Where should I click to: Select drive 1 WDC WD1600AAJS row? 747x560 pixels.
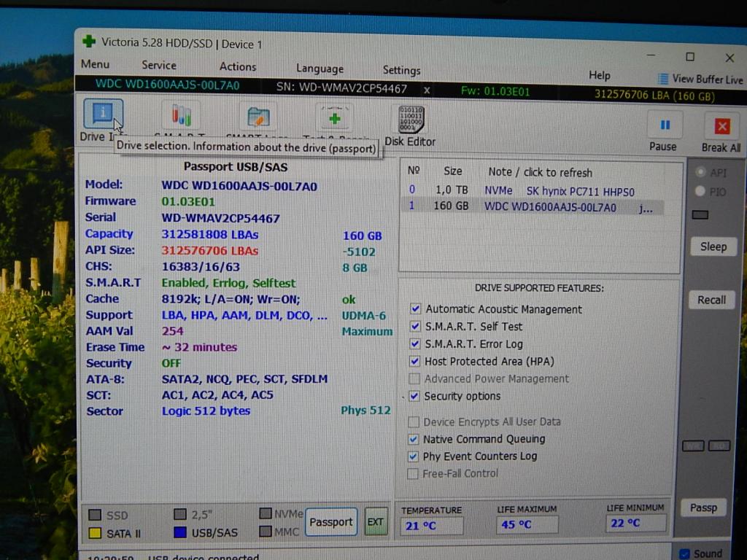coord(532,206)
